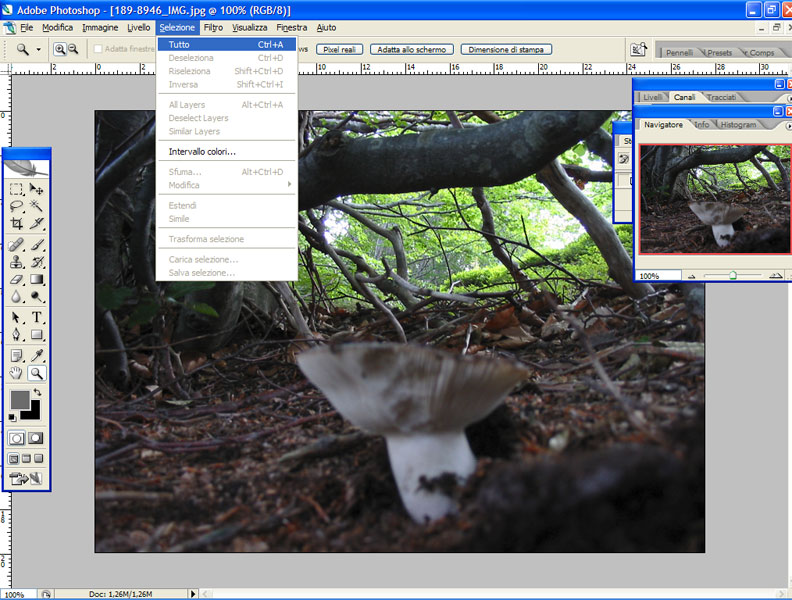Click the Move tool
The width and height of the screenshot is (792, 600).
(x=37, y=189)
